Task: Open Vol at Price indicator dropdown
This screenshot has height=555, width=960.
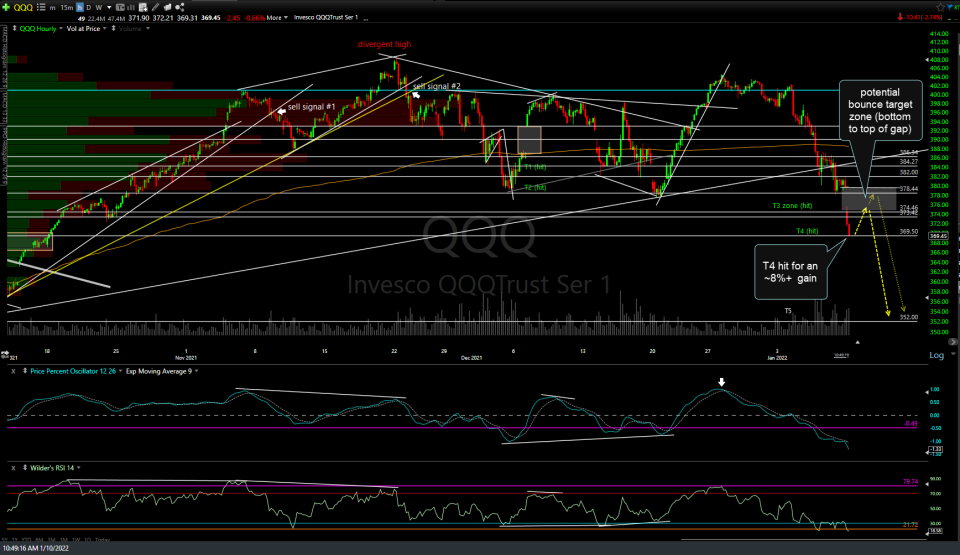Action: coord(105,28)
